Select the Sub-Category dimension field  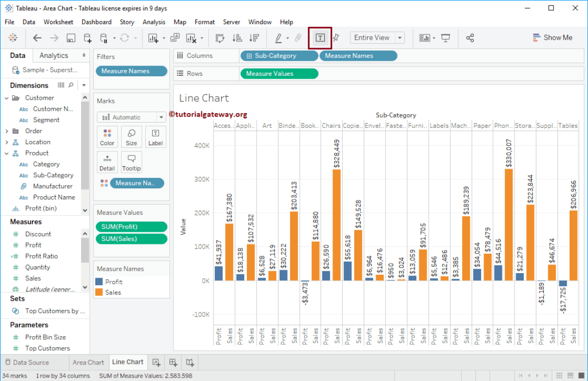coord(53,176)
